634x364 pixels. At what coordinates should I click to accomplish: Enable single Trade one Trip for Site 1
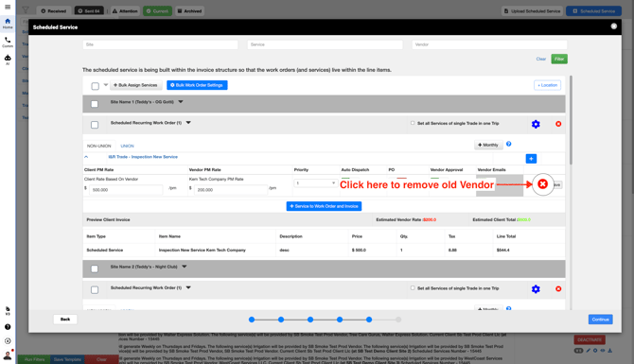(413, 123)
